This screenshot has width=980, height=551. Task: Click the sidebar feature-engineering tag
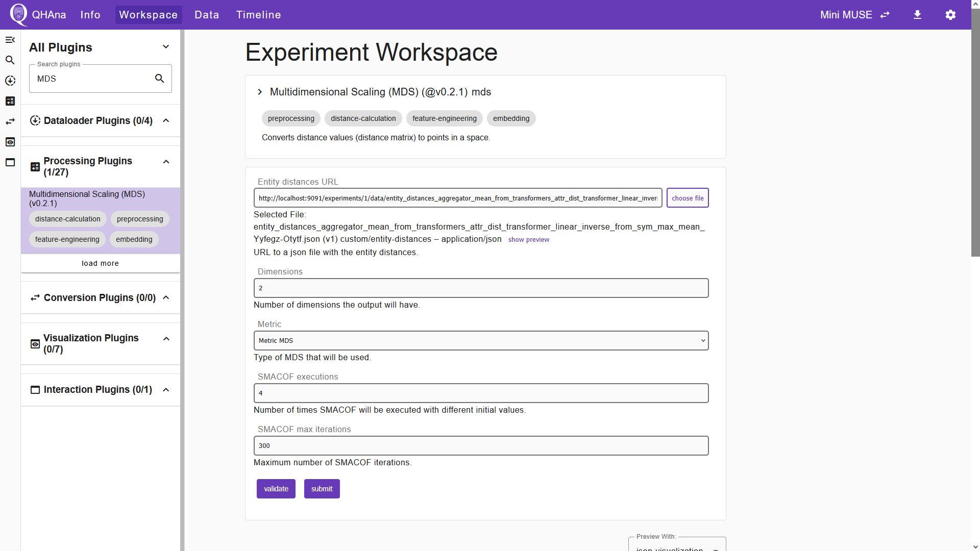coord(67,239)
